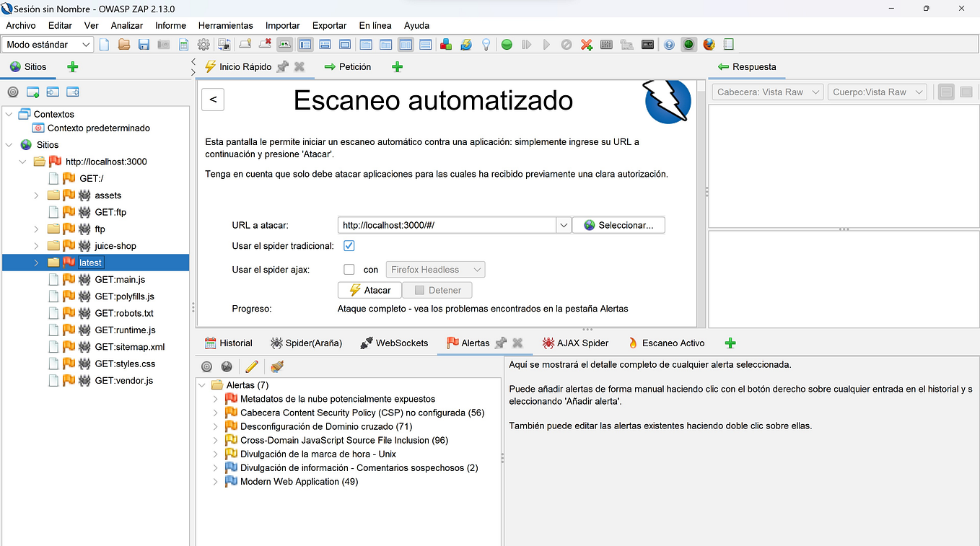
Task: Persist the session using the save icon
Action: click(x=143, y=44)
